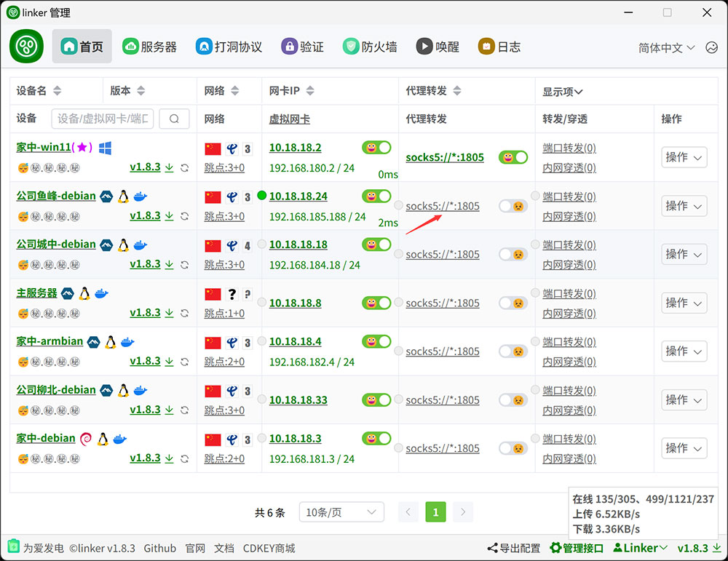The width and height of the screenshot is (728, 561).
Task: Open the 打洞协议 tab
Action: click(x=229, y=47)
